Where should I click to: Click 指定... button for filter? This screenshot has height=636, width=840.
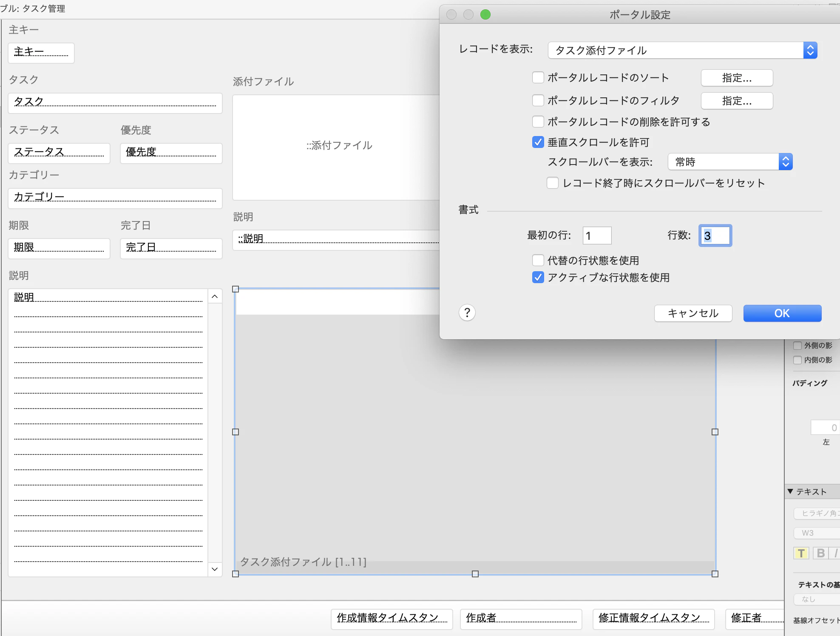tap(737, 101)
